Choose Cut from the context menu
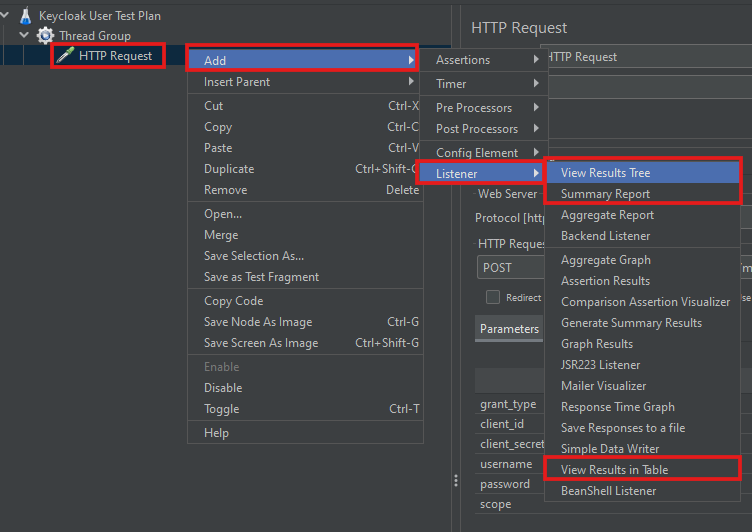The width and height of the screenshot is (752, 532). (303, 106)
